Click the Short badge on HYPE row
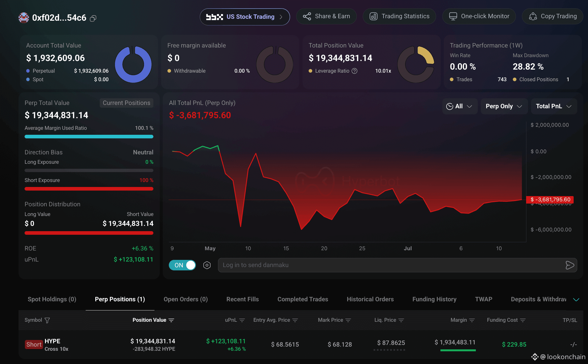The height and width of the screenshot is (364, 588). coord(34,345)
